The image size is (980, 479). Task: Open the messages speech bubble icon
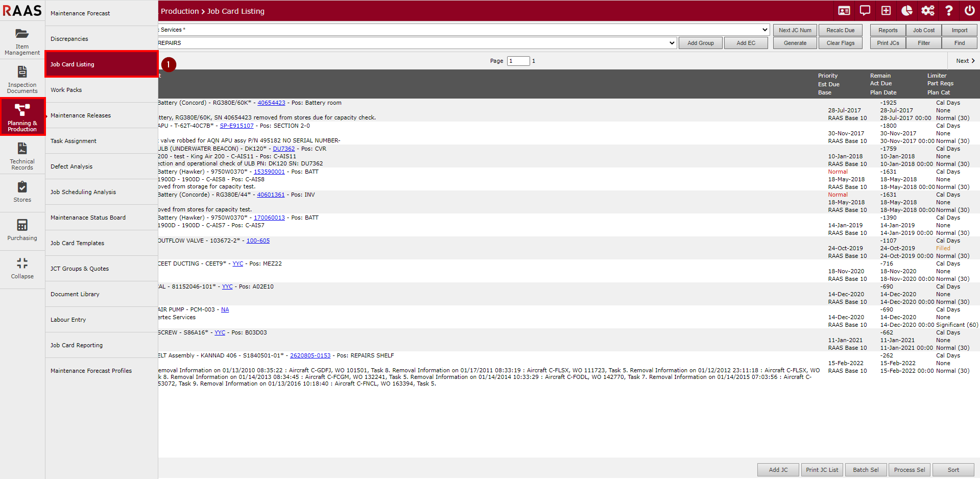865,11
